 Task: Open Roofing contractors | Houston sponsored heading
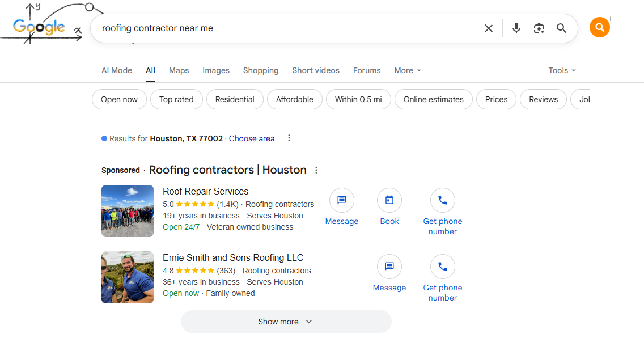click(227, 170)
